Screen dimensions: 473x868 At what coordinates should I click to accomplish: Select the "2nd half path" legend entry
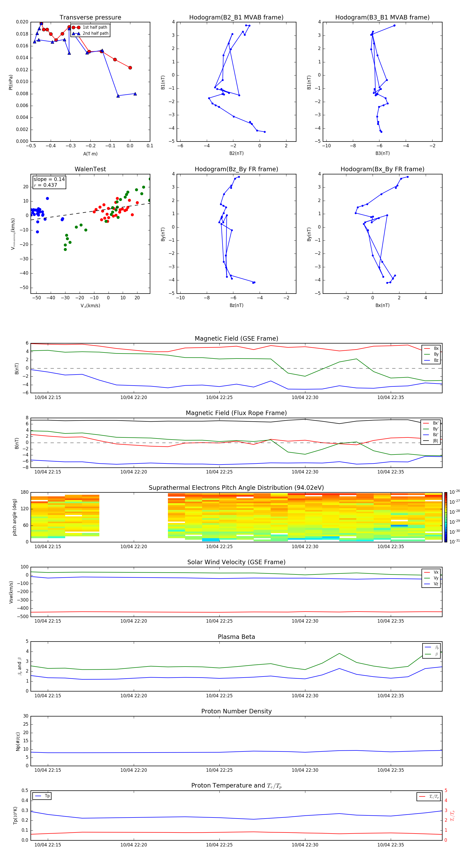(x=90, y=33)
